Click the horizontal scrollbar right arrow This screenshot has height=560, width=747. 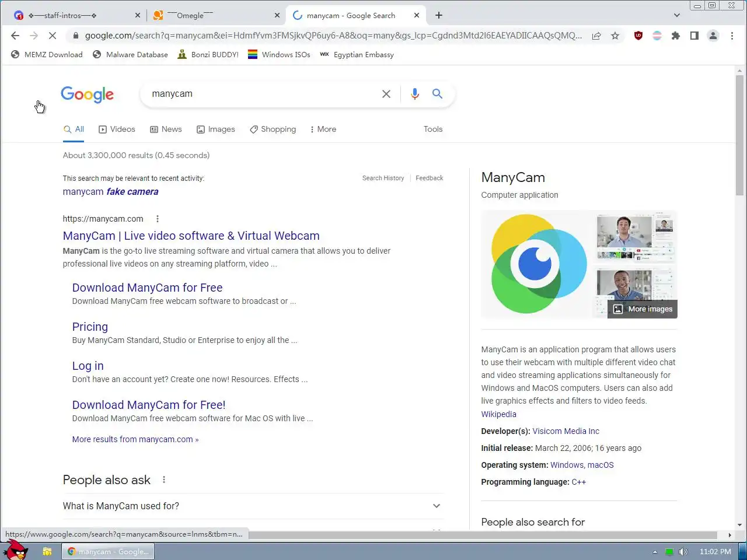[x=729, y=535]
